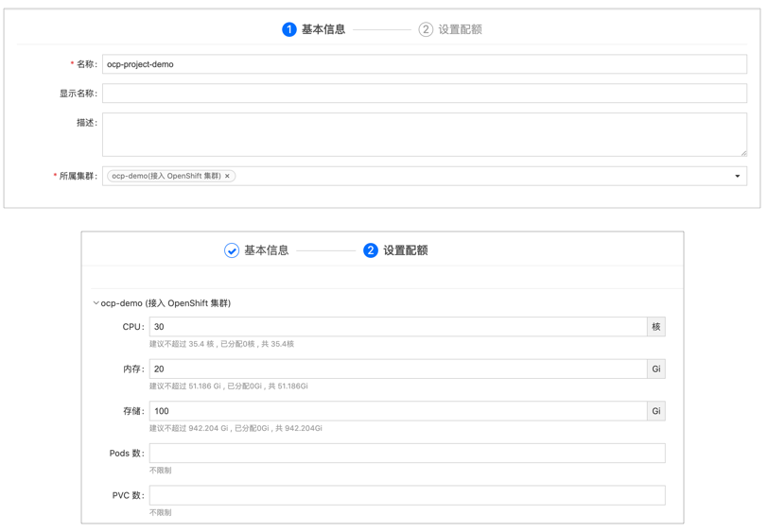Viewport: 768px width, 532px height.
Task: Click the PVC 数 input field
Action: click(x=407, y=495)
